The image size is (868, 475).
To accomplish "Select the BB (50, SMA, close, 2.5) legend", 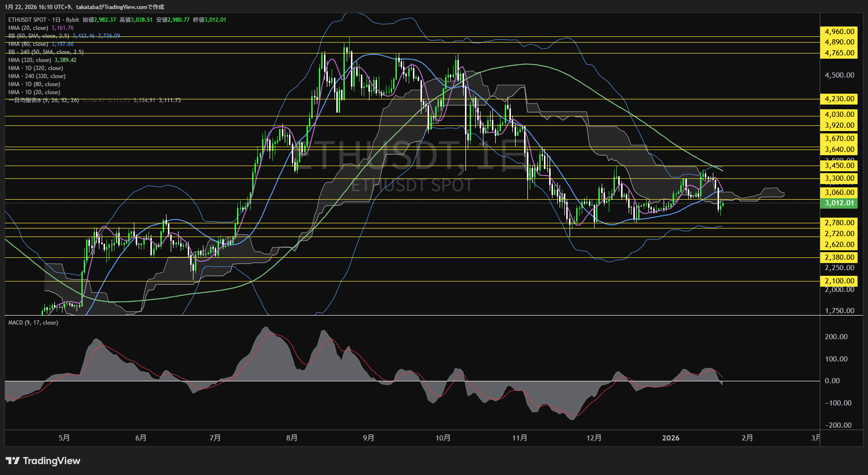I will coord(39,36).
